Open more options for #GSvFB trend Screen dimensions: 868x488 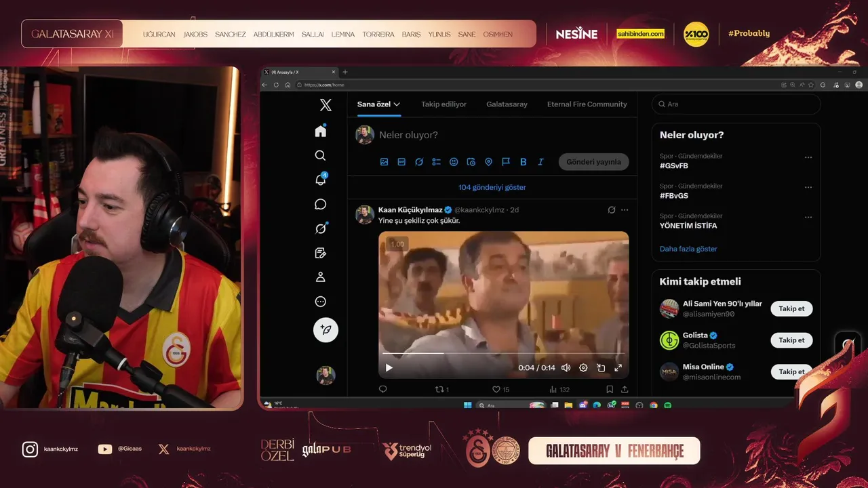(808, 157)
